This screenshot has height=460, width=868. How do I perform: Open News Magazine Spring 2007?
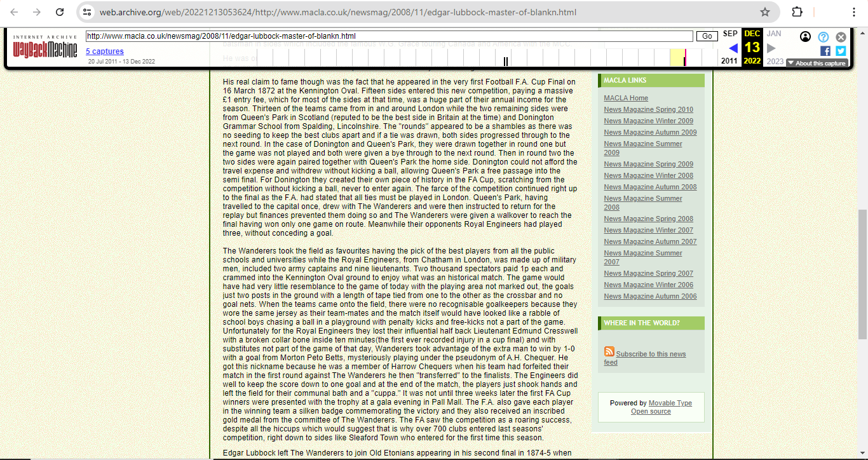click(x=648, y=273)
